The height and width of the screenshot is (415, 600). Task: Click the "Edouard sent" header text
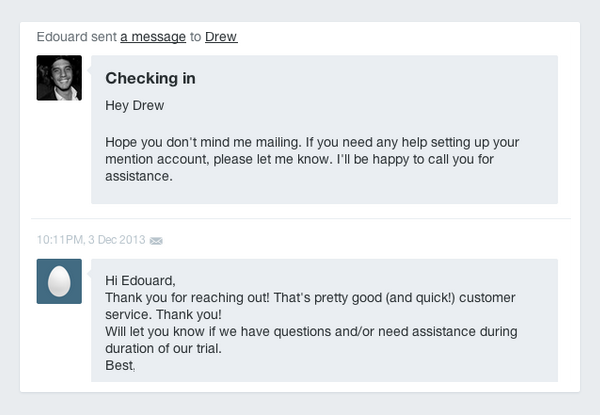pyautogui.click(x=77, y=37)
